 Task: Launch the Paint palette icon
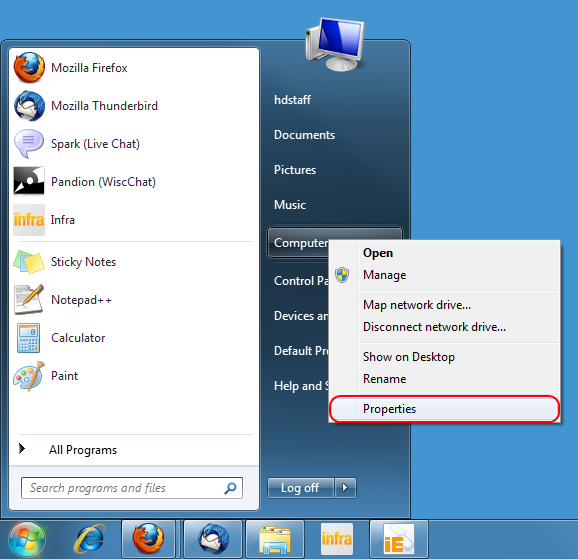click(29, 376)
